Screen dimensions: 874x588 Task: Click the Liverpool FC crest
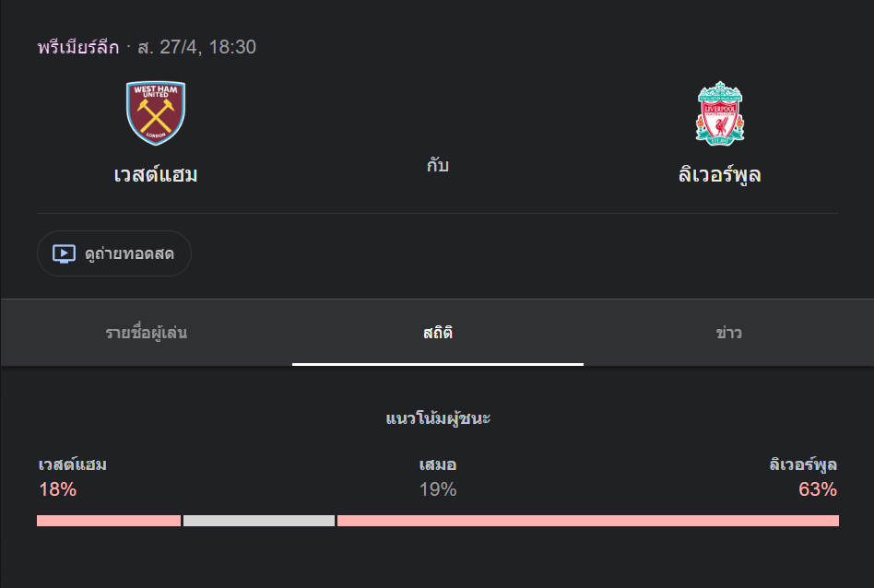720,113
